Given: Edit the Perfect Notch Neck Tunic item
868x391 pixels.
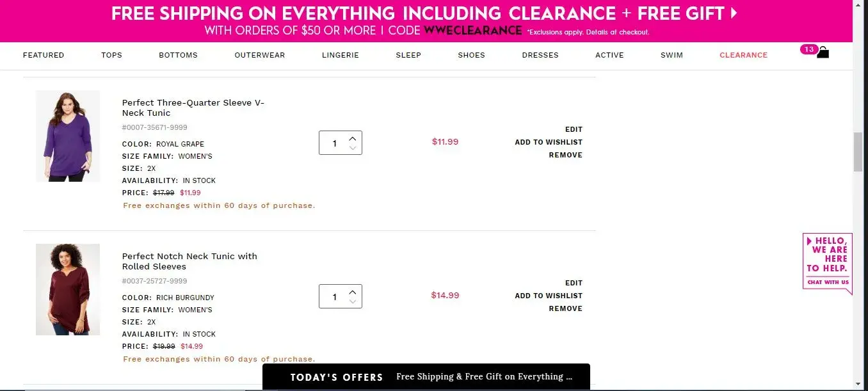Looking at the screenshot, I should click(x=574, y=283).
